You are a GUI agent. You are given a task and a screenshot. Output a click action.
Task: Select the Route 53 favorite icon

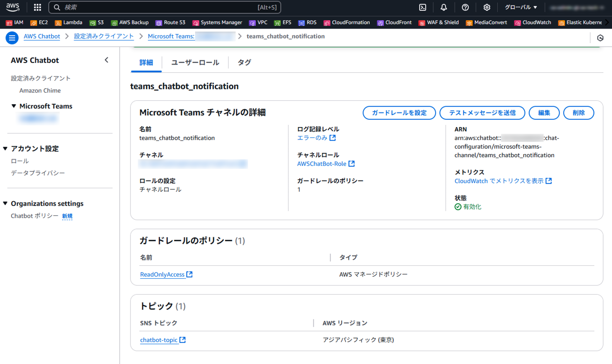(170, 22)
